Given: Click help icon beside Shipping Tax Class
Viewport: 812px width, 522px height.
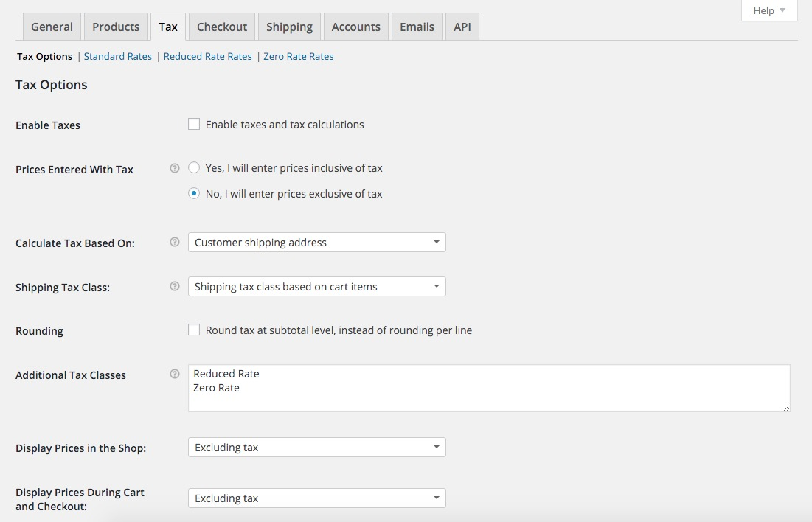Looking at the screenshot, I should click(175, 286).
